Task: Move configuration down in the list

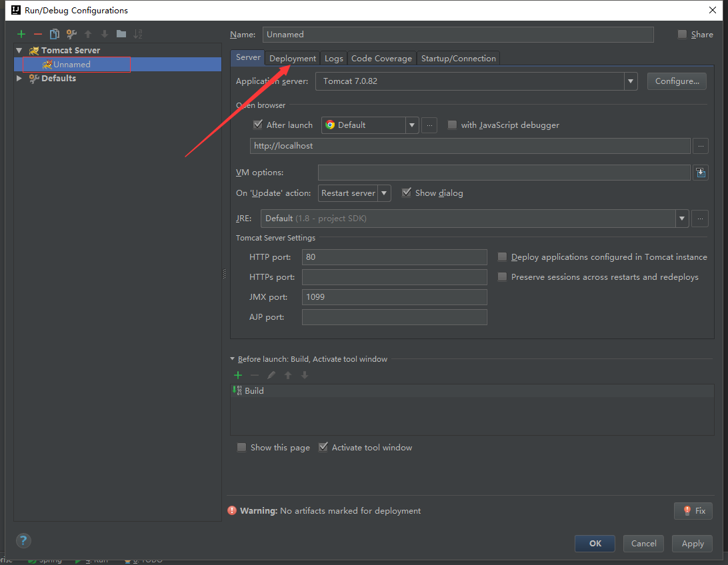Action: click(105, 34)
